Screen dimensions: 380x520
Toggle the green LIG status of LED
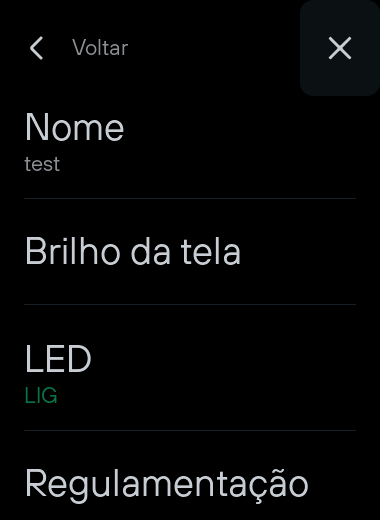pyautogui.click(x=41, y=396)
